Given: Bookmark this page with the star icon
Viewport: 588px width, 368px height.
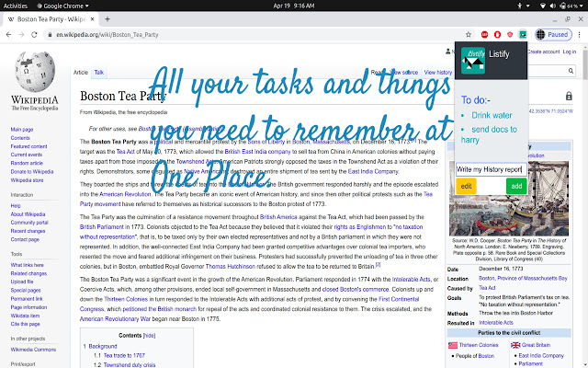Looking at the screenshot, I should pos(469,35).
